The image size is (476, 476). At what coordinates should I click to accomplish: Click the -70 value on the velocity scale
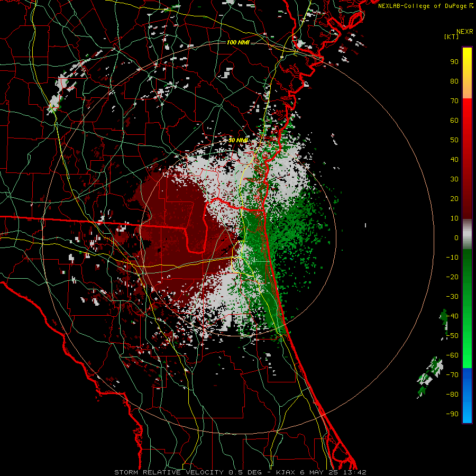[x=452, y=375]
